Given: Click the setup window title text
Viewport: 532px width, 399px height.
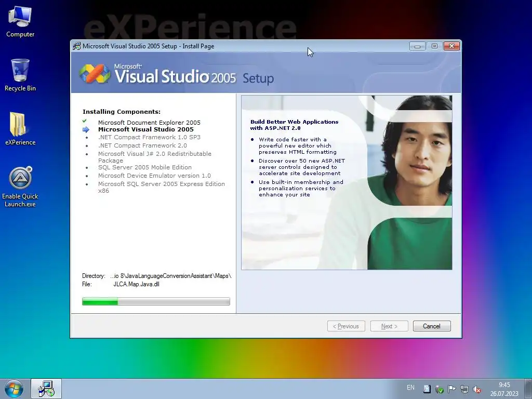Looking at the screenshot, I should pyautogui.click(x=148, y=46).
